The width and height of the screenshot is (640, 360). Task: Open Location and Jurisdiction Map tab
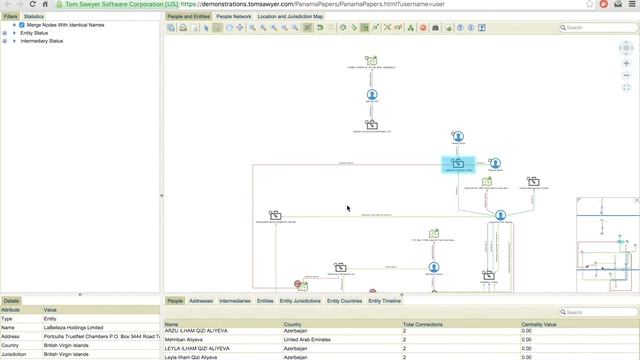(290, 16)
